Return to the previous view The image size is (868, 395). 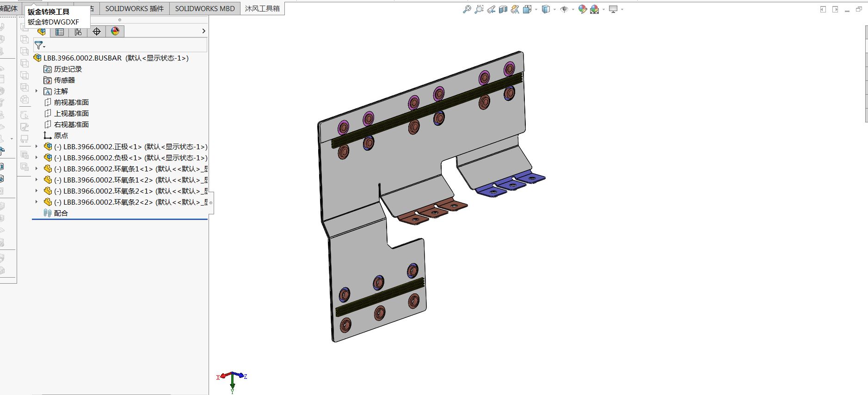pos(491,9)
